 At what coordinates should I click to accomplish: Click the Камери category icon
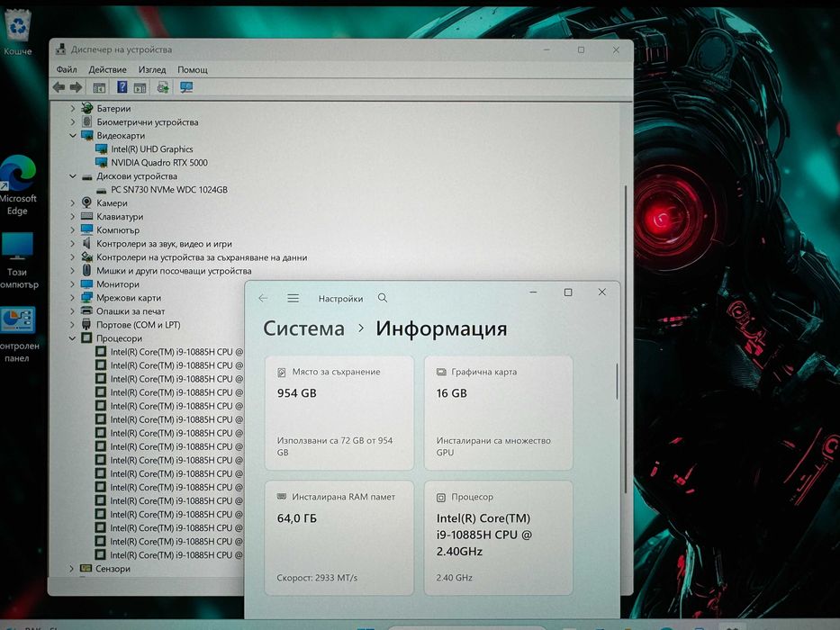click(x=86, y=202)
